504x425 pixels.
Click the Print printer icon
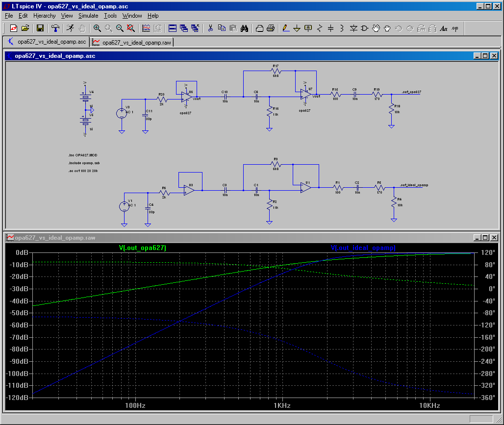coord(271,28)
